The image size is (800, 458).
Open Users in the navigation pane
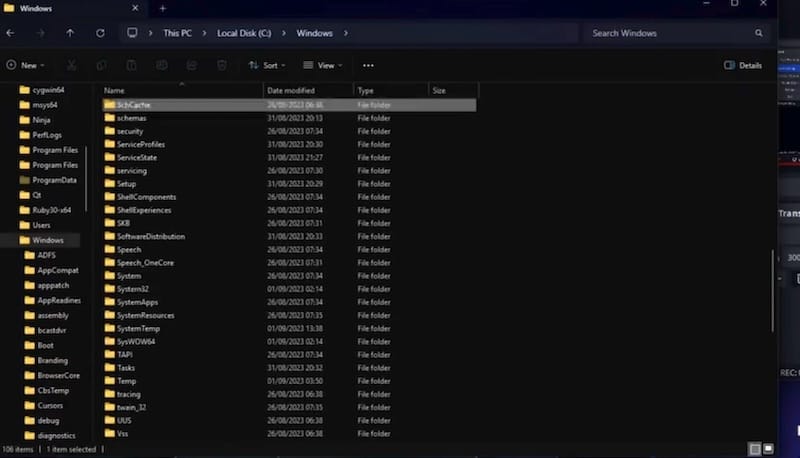coord(35,225)
